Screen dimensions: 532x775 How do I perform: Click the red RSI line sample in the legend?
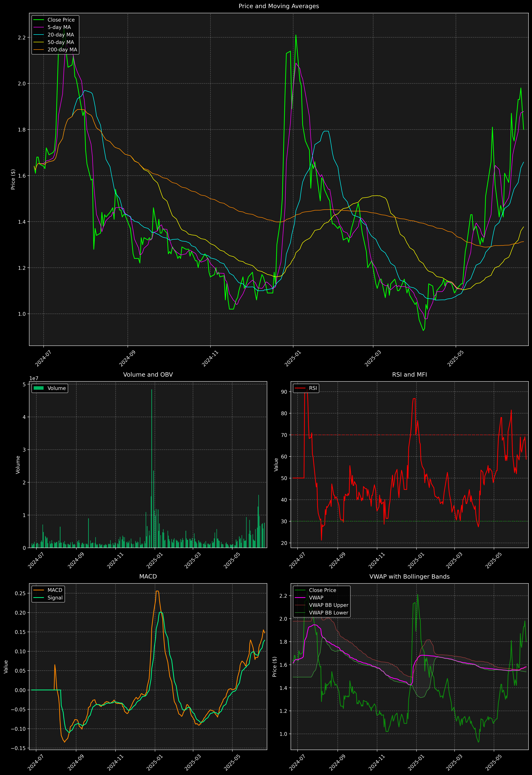[300, 388]
